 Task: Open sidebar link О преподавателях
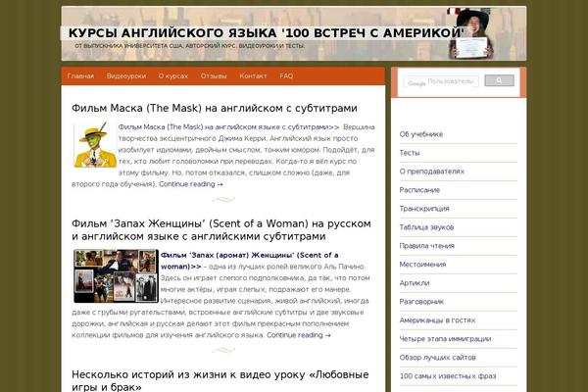(431, 171)
